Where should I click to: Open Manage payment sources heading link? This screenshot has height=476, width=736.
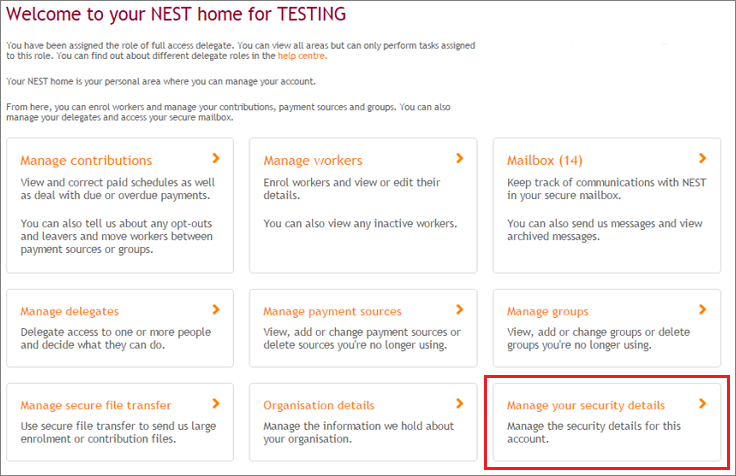click(332, 311)
